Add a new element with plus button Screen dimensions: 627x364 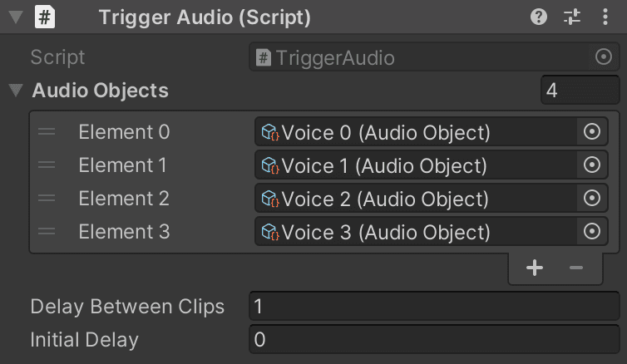tap(535, 268)
